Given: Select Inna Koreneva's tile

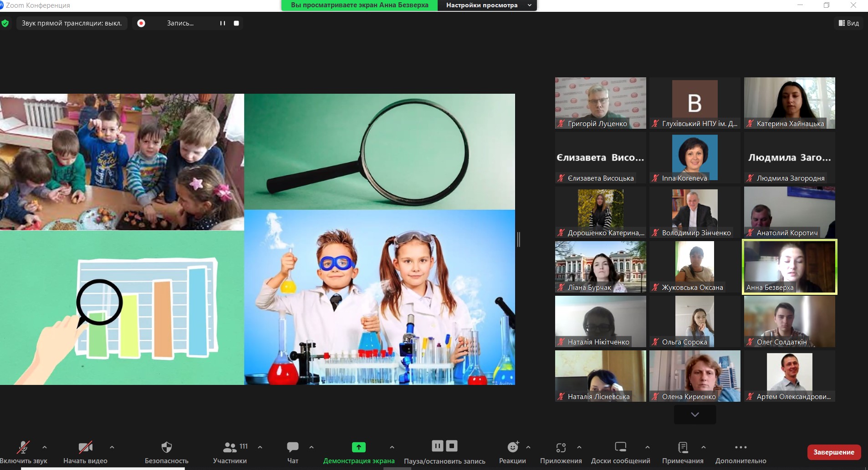Looking at the screenshot, I should (695, 157).
